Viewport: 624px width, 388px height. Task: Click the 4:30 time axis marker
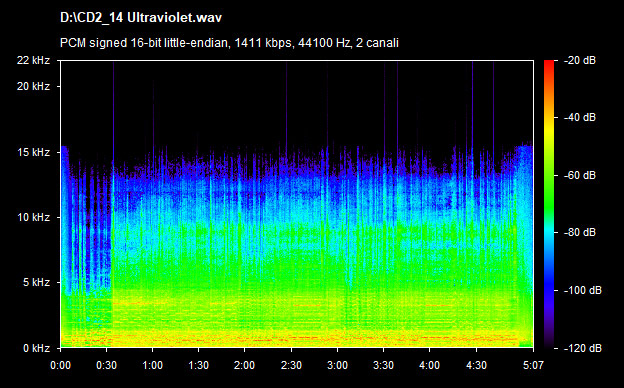click(x=476, y=365)
